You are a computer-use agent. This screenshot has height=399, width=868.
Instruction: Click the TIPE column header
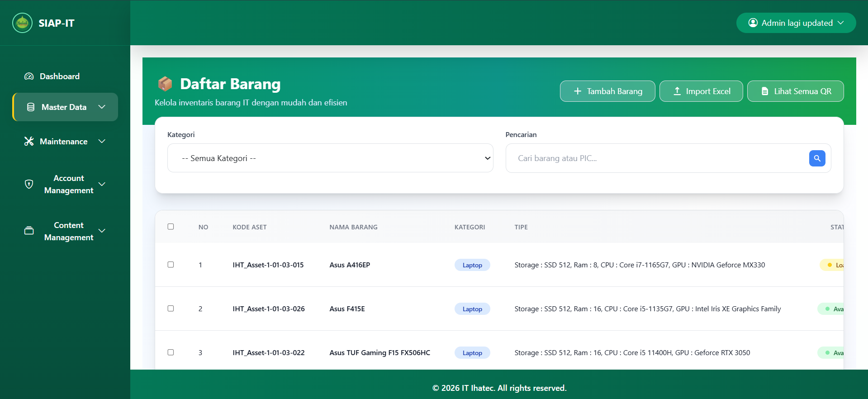(521, 227)
